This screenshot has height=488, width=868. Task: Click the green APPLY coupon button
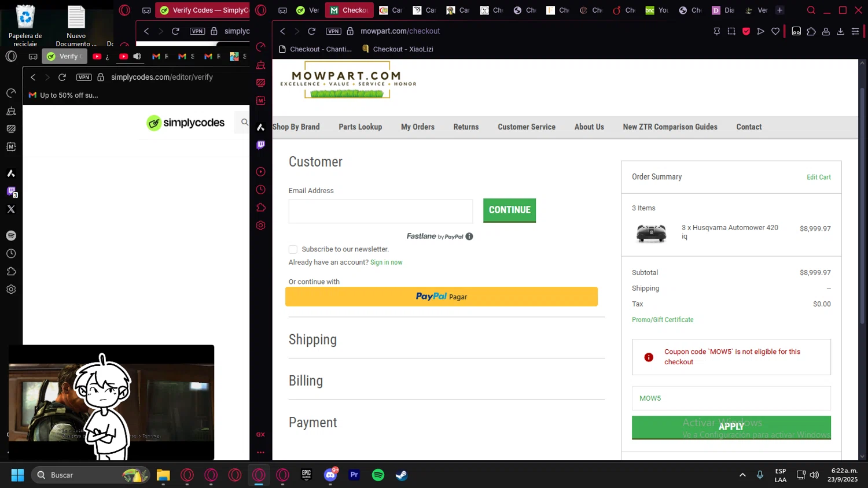coord(731,427)
